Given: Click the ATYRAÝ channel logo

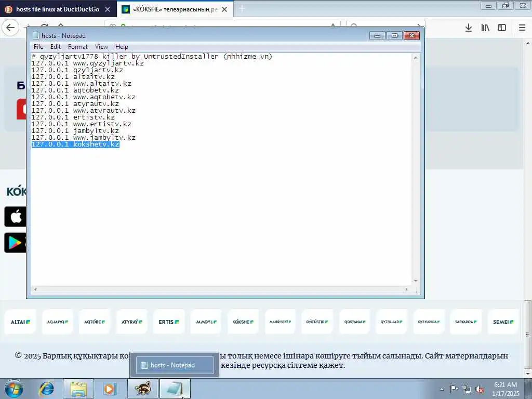Looking at the screenshot, I should click(x=131, y=322).
